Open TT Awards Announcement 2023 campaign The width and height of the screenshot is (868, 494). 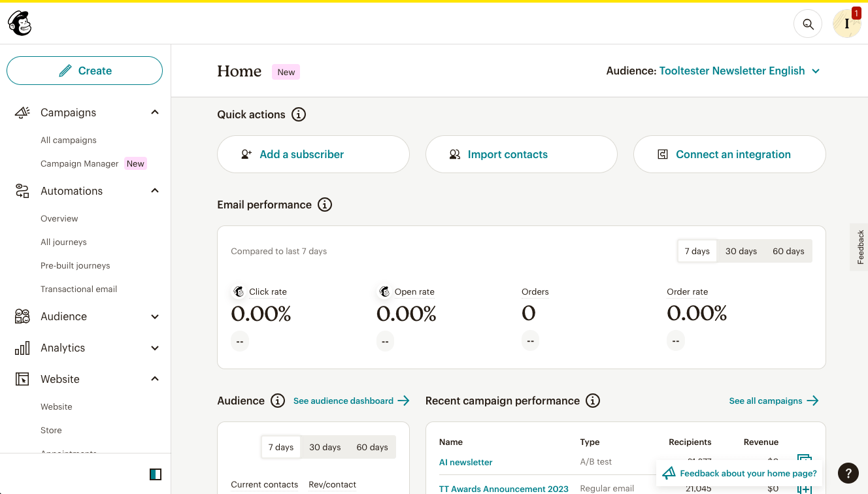[503, 488]
